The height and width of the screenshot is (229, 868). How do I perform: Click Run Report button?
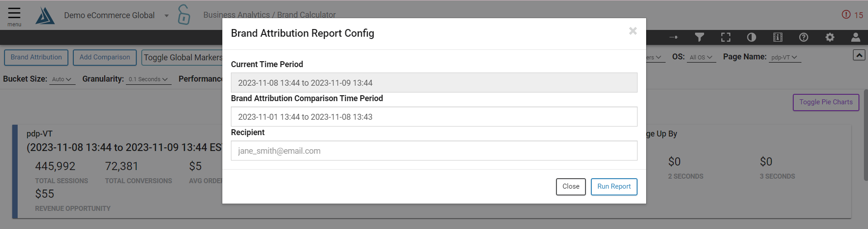click(614, 187)
